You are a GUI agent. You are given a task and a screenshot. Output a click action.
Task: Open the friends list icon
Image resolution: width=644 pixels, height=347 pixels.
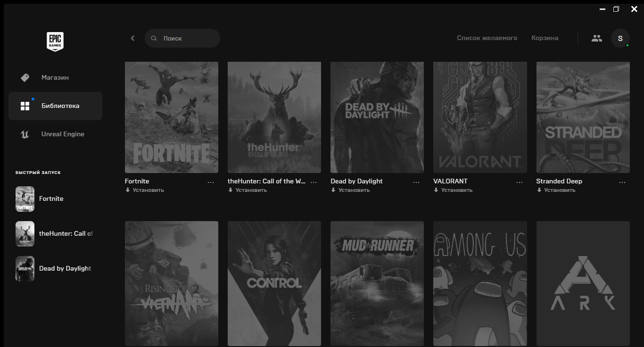point(597,38)
